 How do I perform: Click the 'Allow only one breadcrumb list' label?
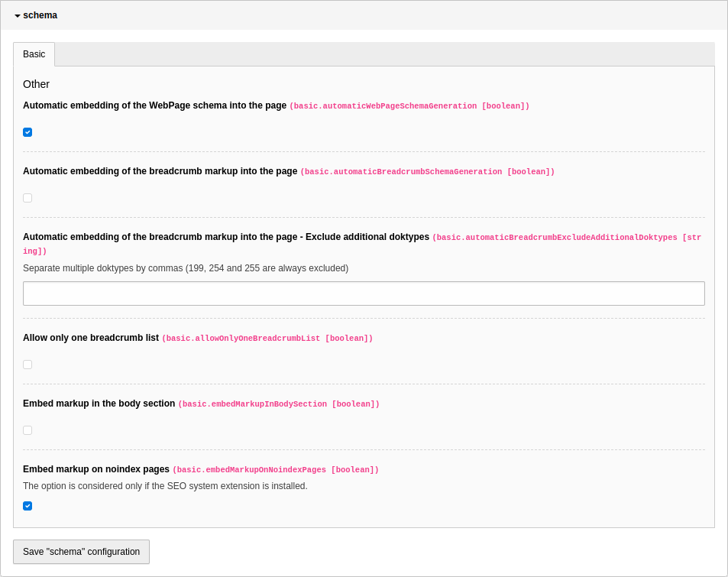[91, 338]
